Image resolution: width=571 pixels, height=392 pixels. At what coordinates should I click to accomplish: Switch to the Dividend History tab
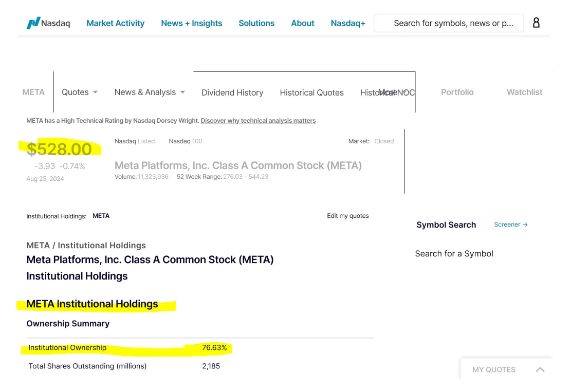point(232,92)
